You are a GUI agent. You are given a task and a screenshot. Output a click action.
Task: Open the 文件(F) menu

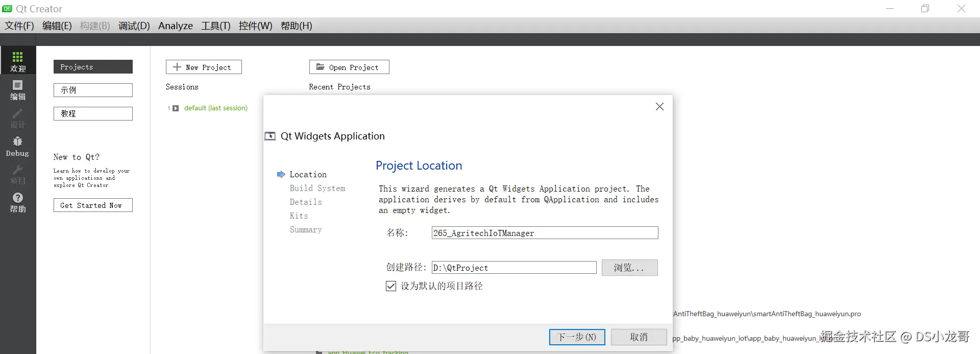pyautogui.click(x=19, y=26)
